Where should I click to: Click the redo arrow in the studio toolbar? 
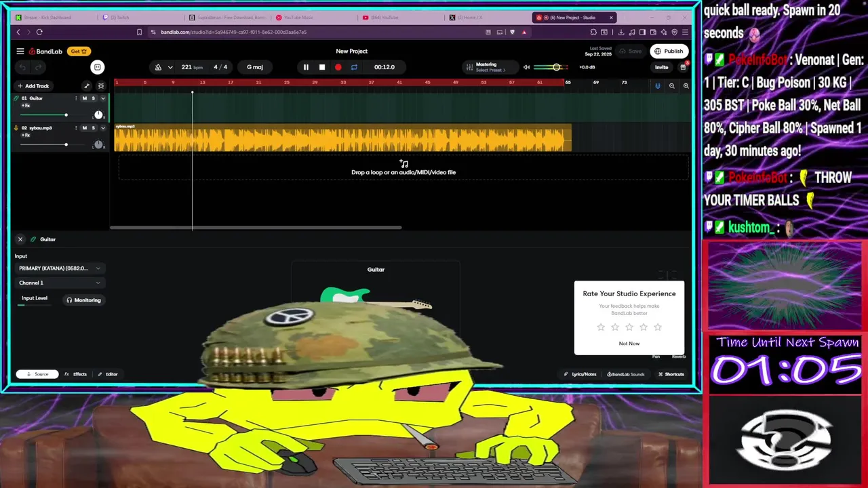tap(39, 67)
